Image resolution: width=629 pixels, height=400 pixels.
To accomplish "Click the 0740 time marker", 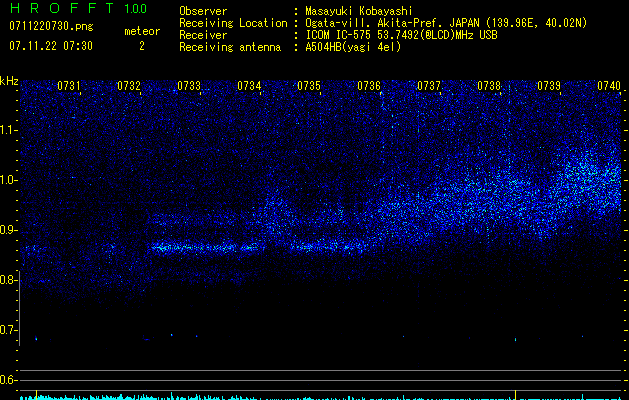I will click(609, 85).
